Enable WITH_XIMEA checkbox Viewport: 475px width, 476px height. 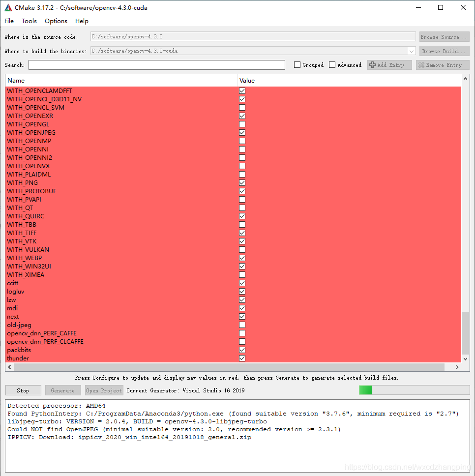[242, 274]
